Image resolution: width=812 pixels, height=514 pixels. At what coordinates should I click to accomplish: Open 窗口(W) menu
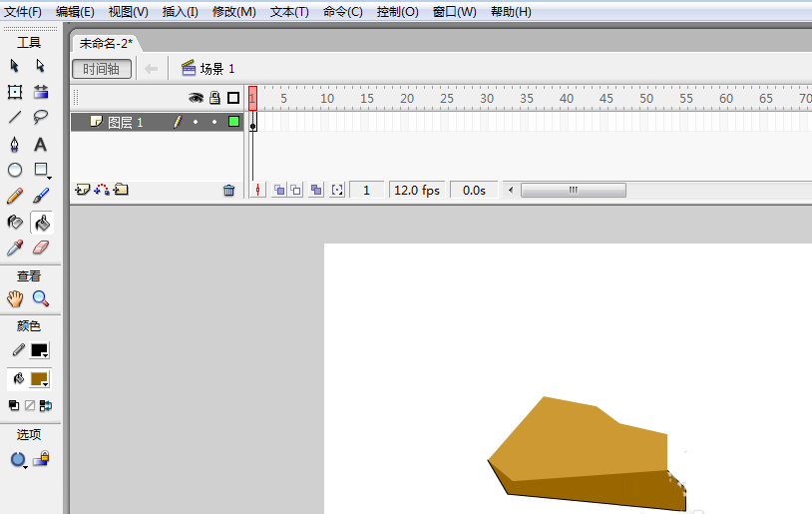tap(455, 11)
